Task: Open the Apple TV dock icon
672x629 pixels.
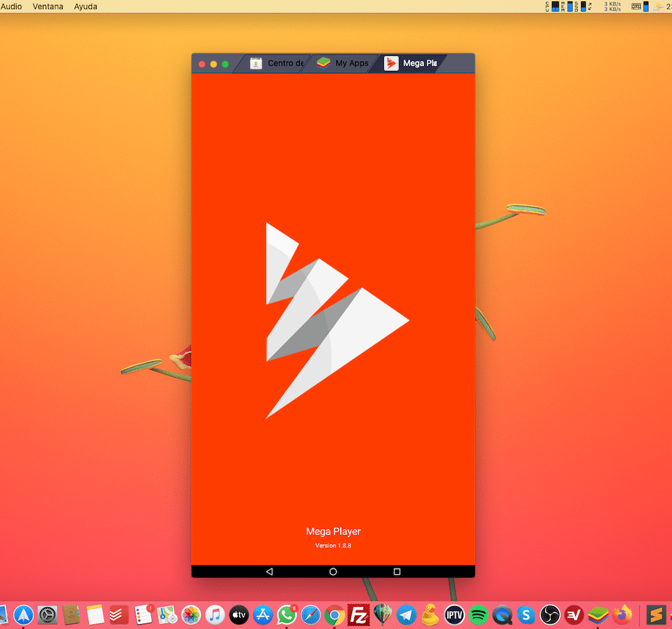Action: coord(238,614)
